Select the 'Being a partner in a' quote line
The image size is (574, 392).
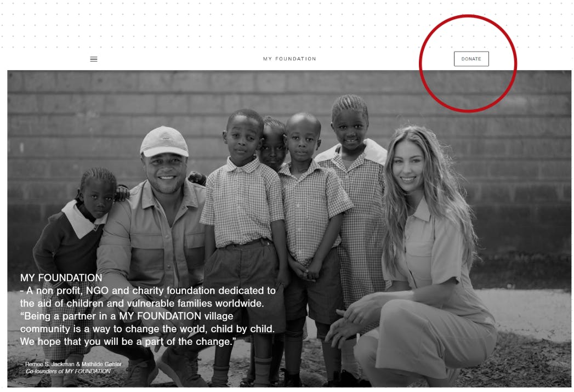[x=127, y=316]
